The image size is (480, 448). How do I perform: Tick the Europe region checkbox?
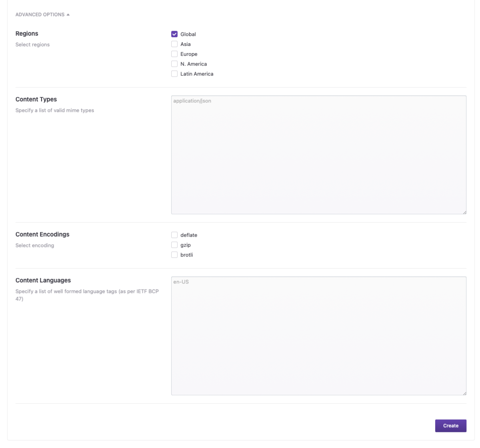[x=174, y=54]
